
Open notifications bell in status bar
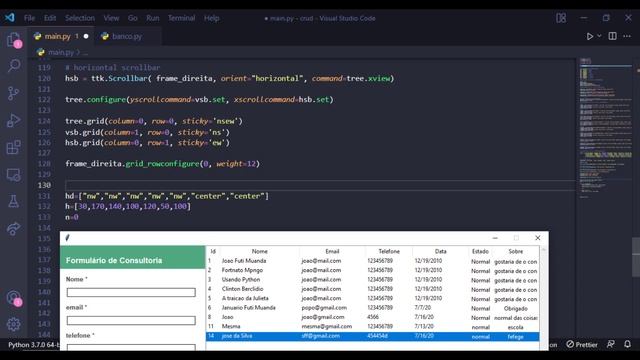(627, 344)
